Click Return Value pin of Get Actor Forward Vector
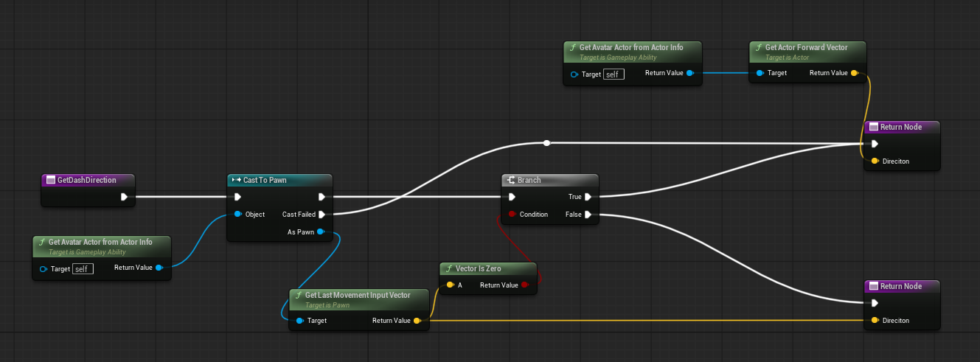Viewport: 980px width, 362px height. coord(855,73)
